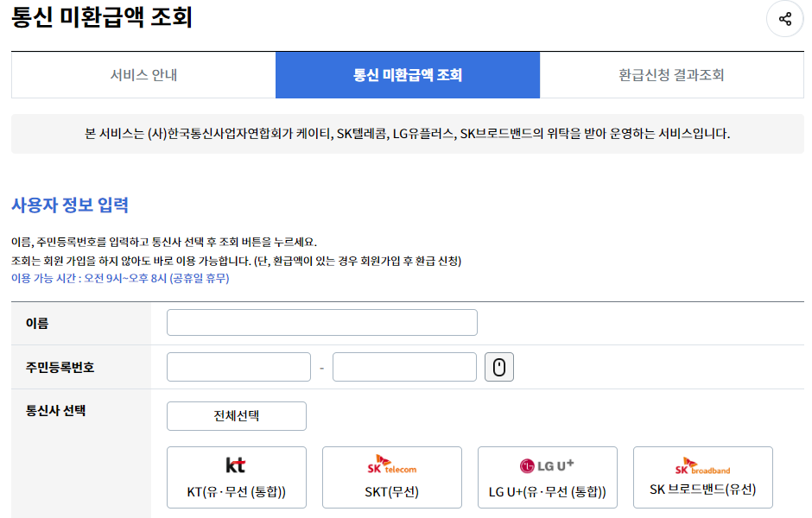Click the 사용자 정보 입력 heading

coord(70,205)
